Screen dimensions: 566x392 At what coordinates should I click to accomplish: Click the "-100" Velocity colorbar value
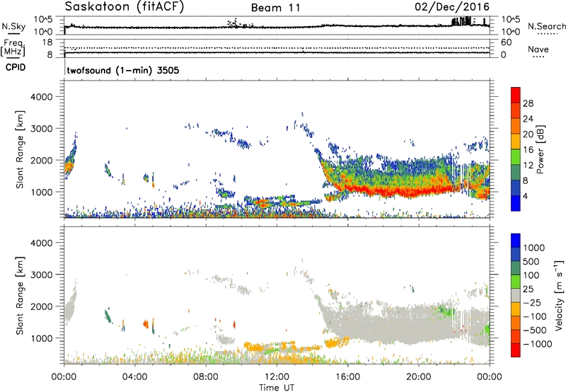point(535,316)
